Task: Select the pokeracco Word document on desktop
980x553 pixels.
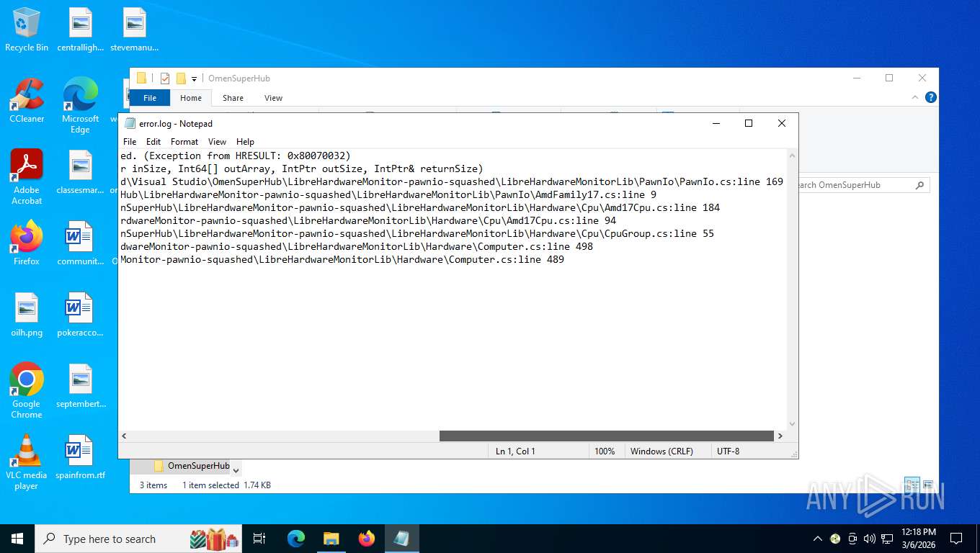Action: (x=80, y=314)
